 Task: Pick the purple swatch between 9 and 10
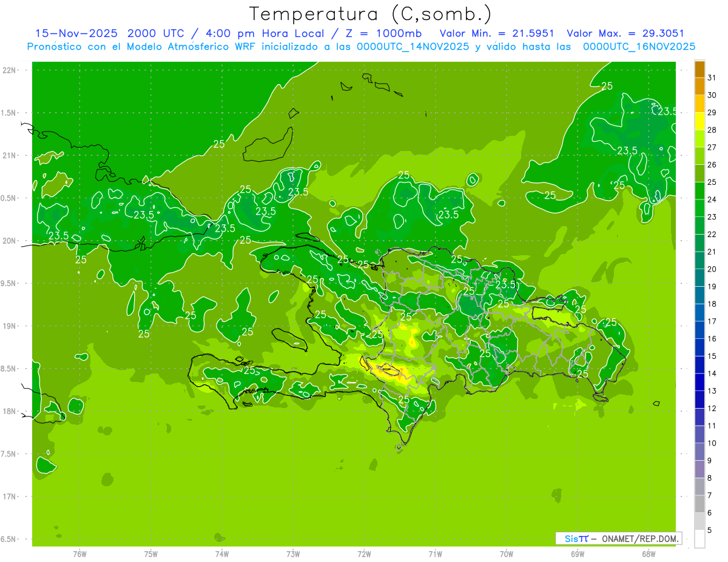coord(699,452)
